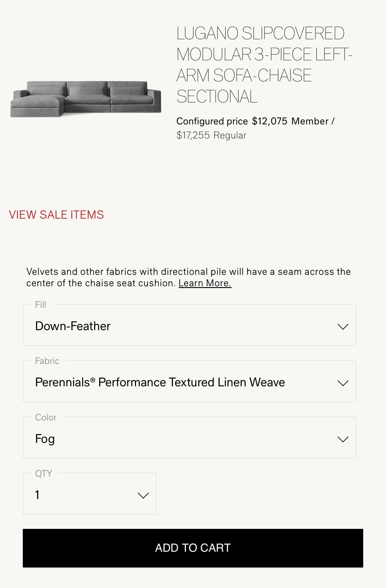This screenshot has width=386, height=588.
Task: Open the Fog color selection
Action: click(45, 439)
